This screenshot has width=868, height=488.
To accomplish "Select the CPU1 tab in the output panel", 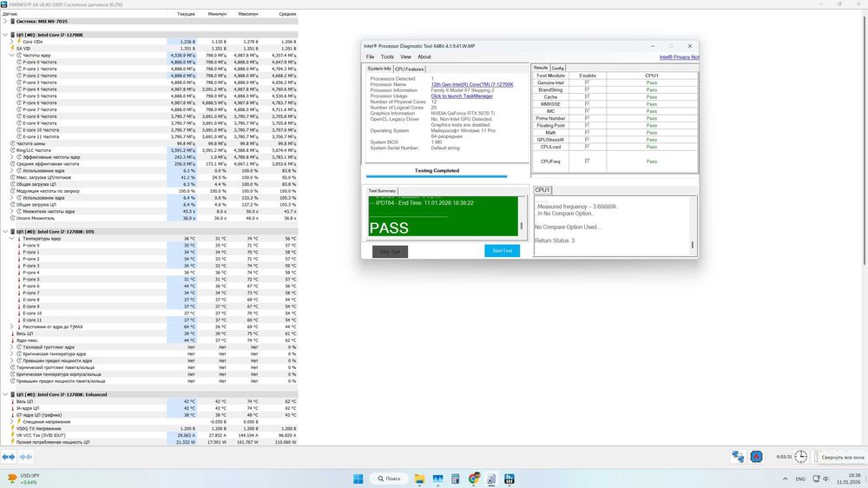I will [542, 190].
